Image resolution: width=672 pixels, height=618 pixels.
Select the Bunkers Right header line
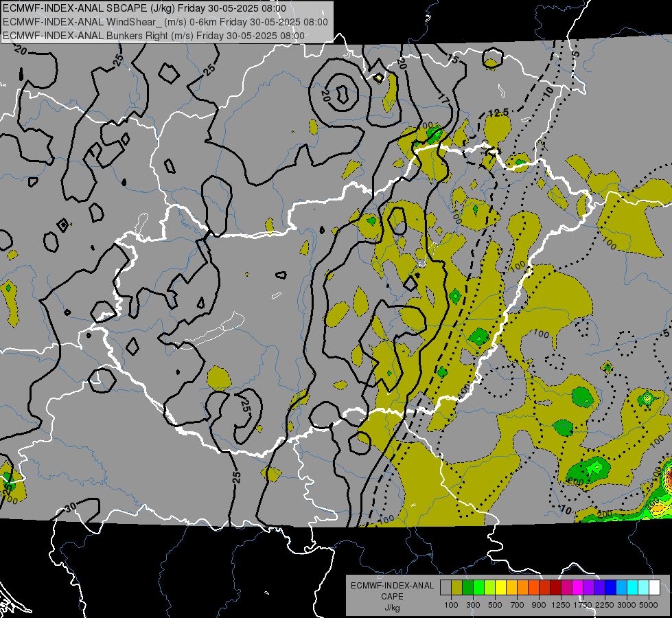tap(154, 36)
